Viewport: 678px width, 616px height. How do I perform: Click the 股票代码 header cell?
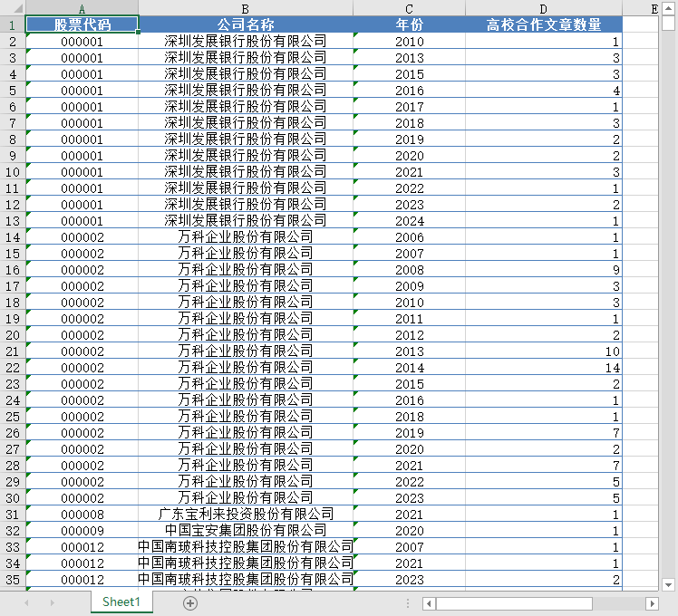pyautogui.click(x=82, y=24)
